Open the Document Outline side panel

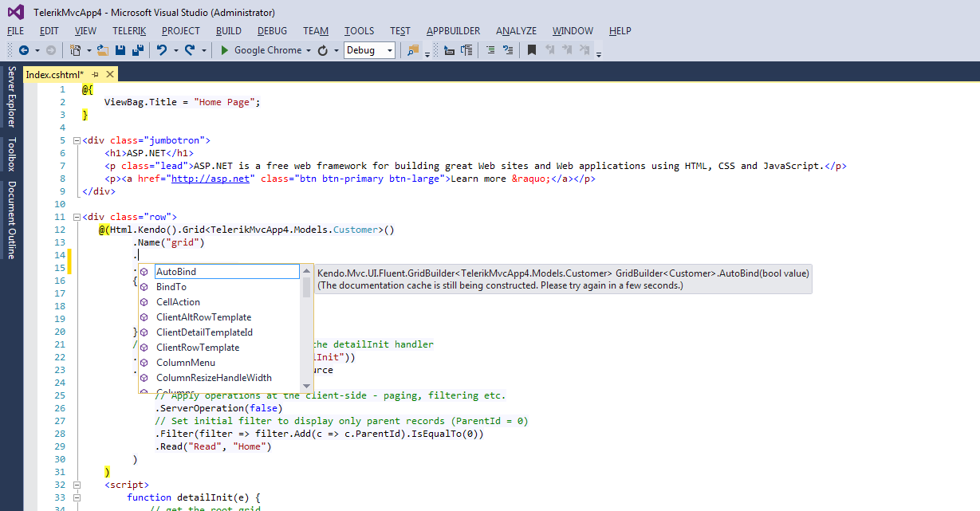[11, 220]
